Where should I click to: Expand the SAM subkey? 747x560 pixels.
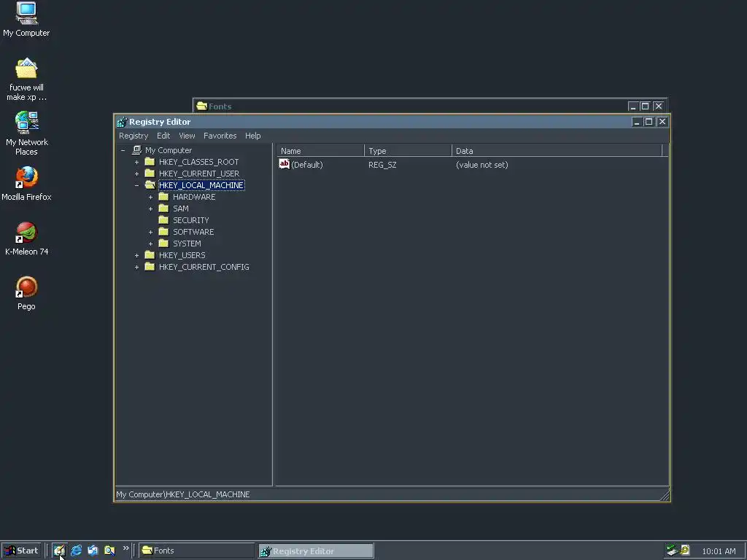tap(150, 209)
